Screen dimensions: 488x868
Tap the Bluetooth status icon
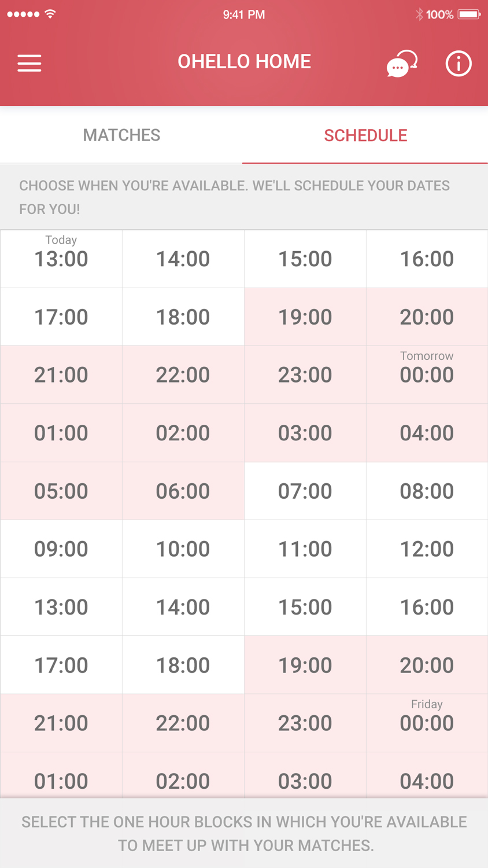419,14
